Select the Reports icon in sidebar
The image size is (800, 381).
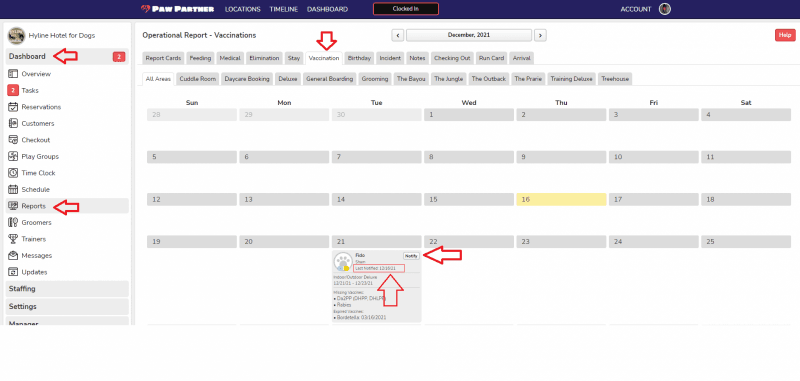[13, 206]
